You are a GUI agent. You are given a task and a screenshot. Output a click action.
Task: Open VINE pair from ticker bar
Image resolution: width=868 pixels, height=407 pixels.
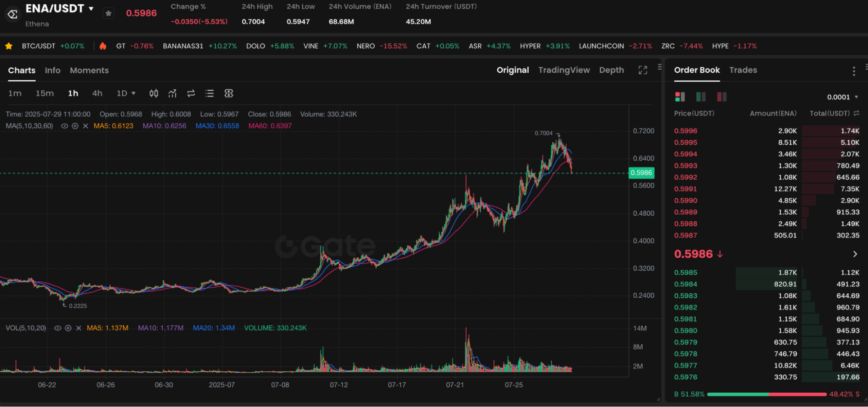(x=325, y=46)
